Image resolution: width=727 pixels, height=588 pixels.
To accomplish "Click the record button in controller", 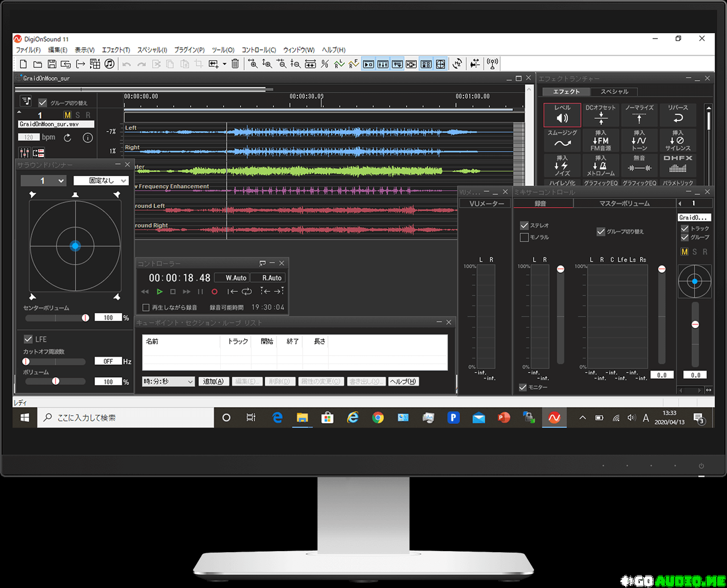I will tap(214, 292).
